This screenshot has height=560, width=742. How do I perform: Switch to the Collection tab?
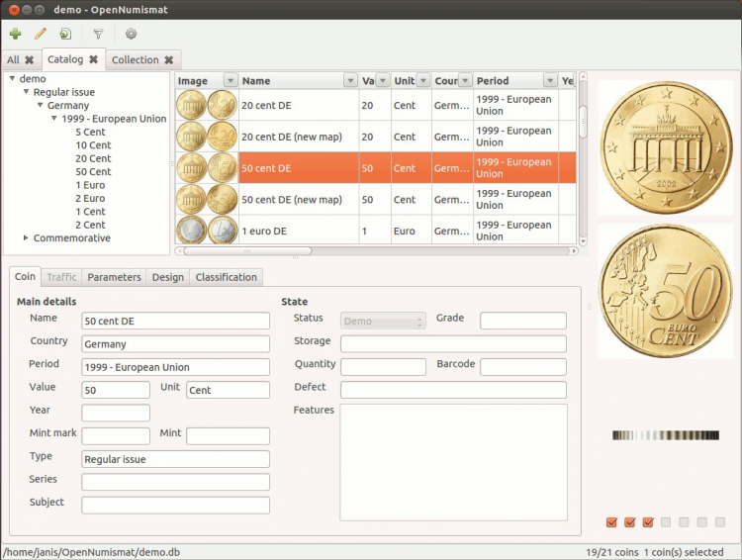pyautogui.click(x=136, y=60)
